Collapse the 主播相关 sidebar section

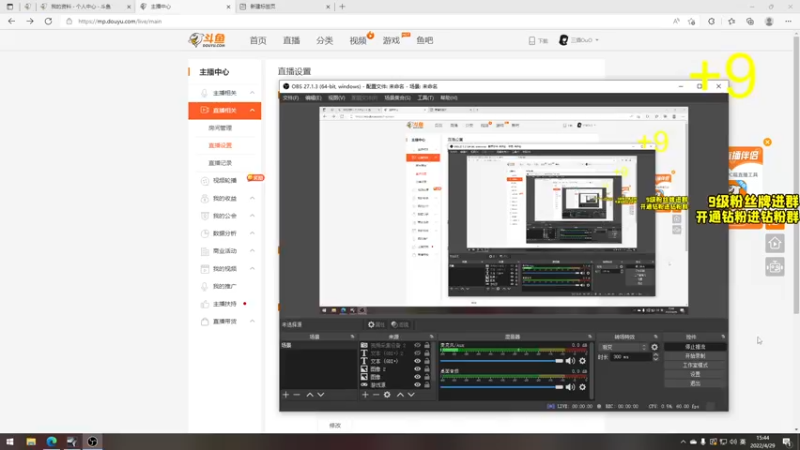click(x=252, y=93)
